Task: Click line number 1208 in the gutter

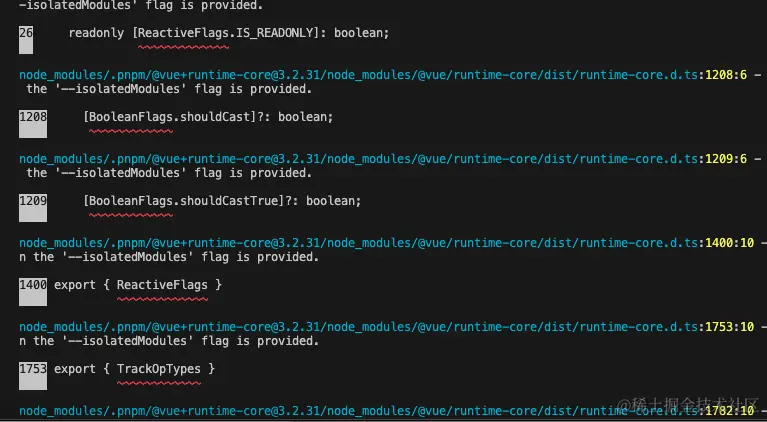Action: click(x=33, y=117)
